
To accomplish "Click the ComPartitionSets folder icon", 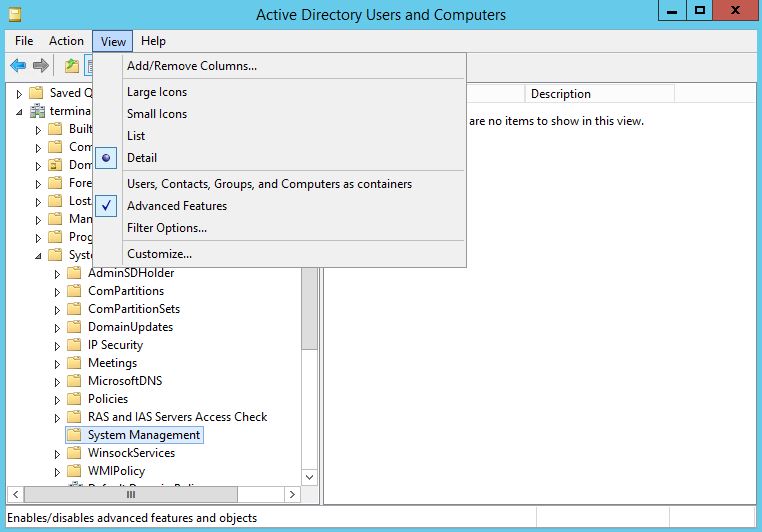I will [x=74, y=309].
